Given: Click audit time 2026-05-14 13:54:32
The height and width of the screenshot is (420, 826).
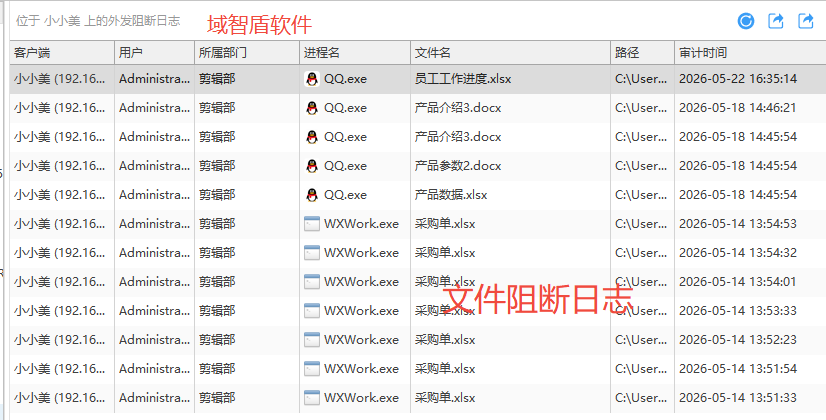Looking at the screenshot, I should (738, 253).
